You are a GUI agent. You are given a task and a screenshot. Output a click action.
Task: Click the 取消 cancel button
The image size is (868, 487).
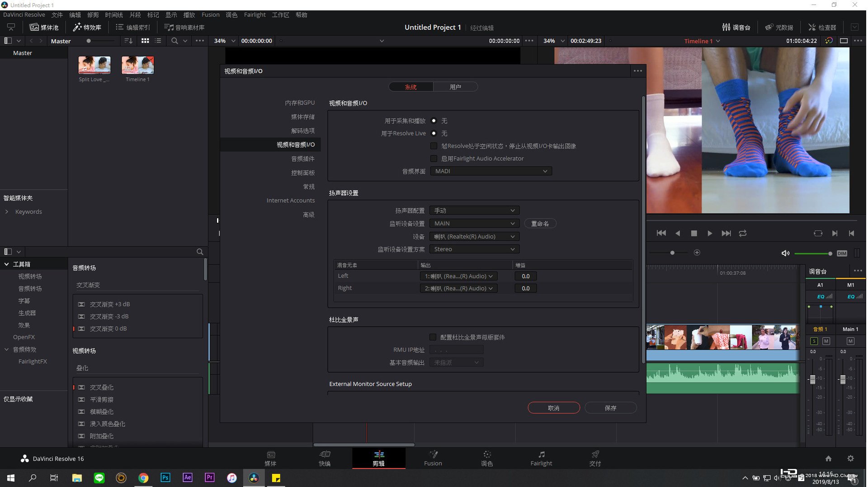(x=554, y=408)
